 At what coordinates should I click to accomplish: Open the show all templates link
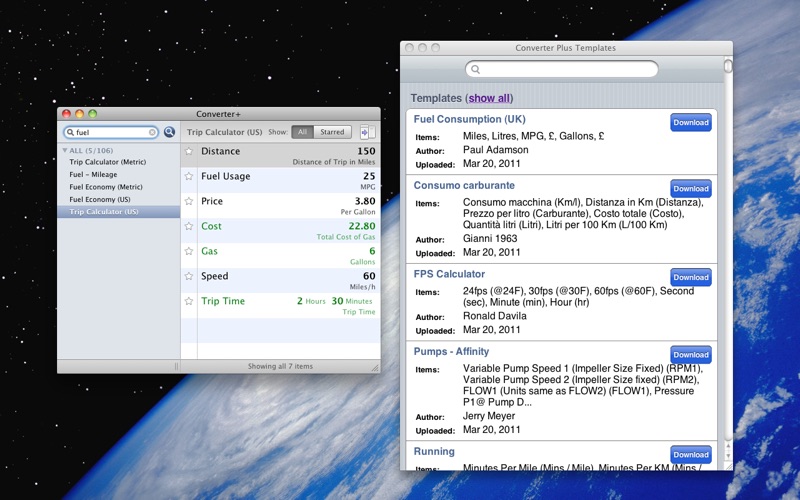[x=489, y=98]
